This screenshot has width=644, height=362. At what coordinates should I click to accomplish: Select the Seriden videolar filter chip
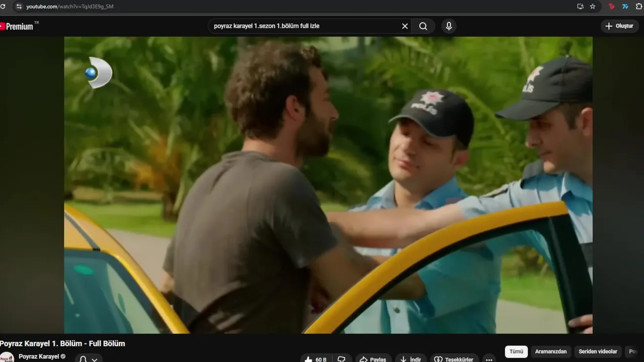coord(598,351)
